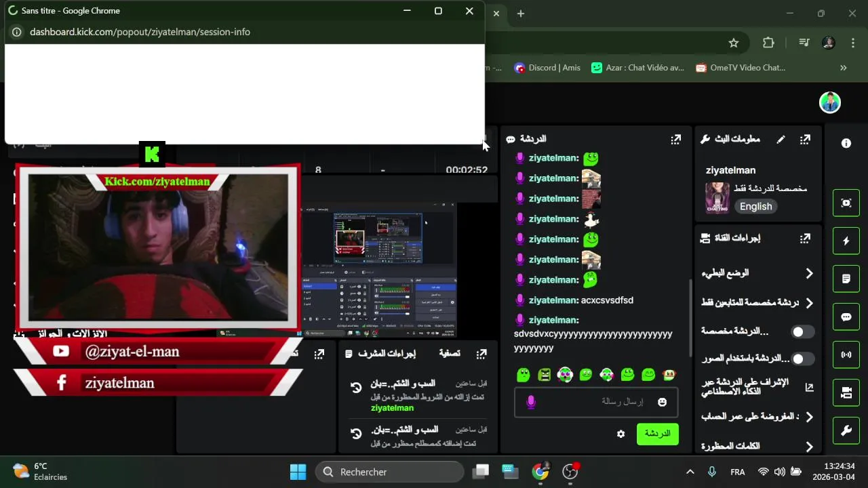Edit stream info with the pencil icon
Viewport: 868px width, 488px height.
781,140
